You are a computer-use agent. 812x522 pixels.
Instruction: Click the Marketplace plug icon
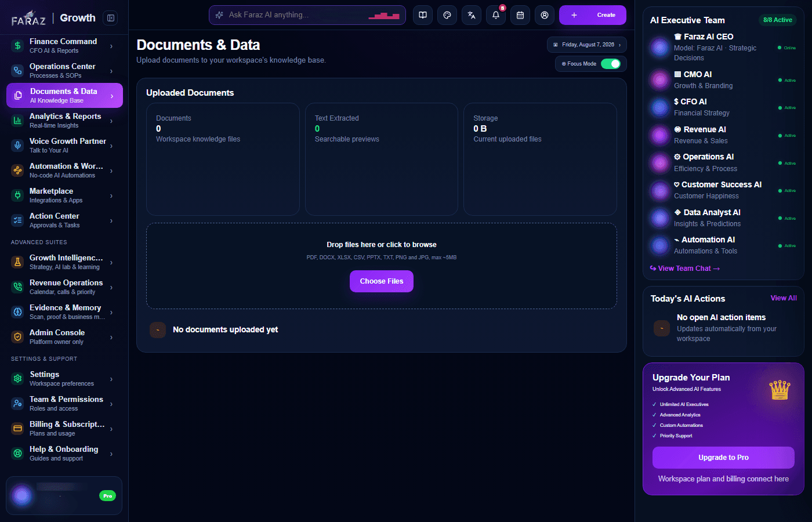coord(17,195)
